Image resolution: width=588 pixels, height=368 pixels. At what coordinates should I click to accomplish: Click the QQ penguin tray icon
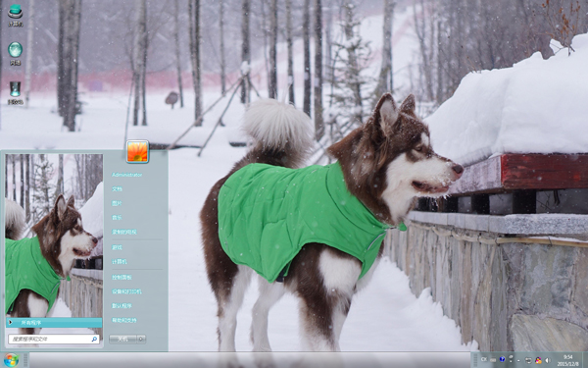(538, 360)
